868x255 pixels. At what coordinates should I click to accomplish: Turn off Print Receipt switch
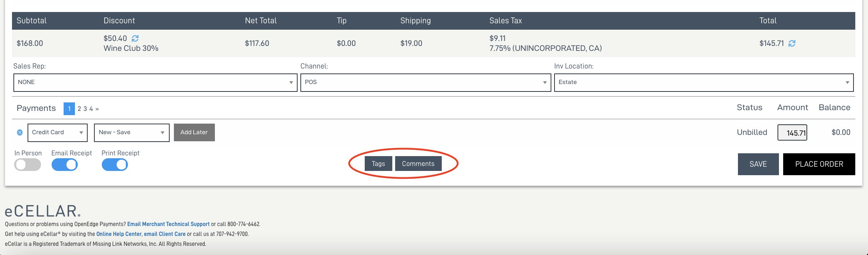(115, 165)
